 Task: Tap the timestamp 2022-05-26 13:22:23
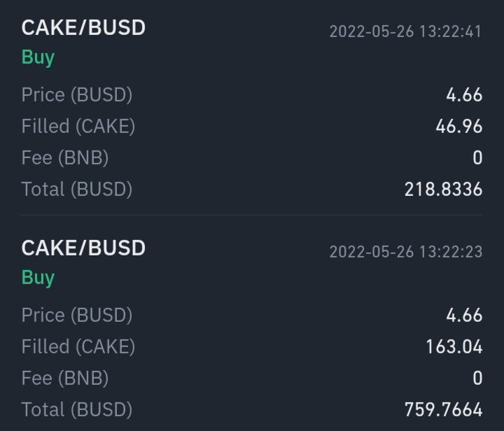click(x=405, y=252)
